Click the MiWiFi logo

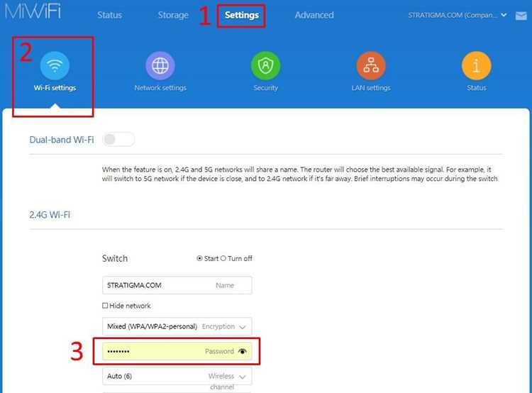coord(33,11)
